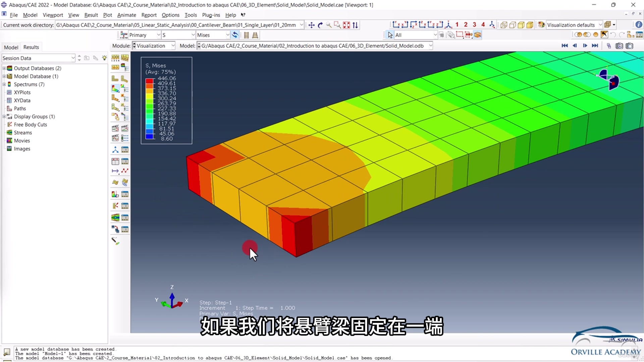Switch to the Model tab
The height and width of the screenshot is (362, 644).
10,47
